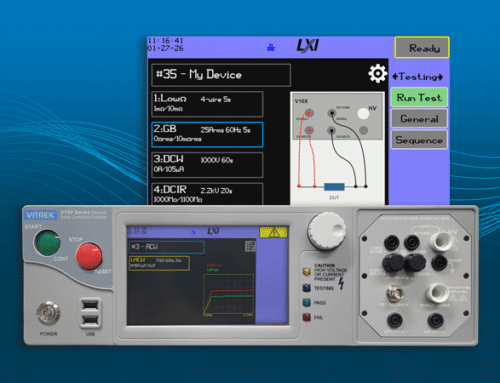Open the gear settings icon
Screen dimensions: 500x383
coord(377,74)
